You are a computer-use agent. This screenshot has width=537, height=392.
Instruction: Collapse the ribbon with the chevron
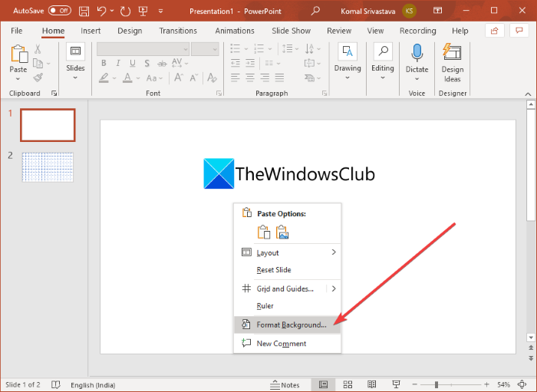[x=528, y=94]
